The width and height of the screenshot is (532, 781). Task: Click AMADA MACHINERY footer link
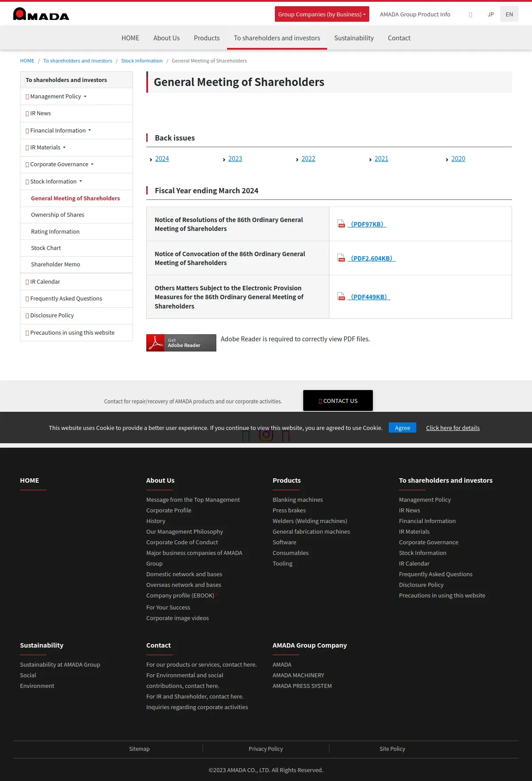point(298,675)
